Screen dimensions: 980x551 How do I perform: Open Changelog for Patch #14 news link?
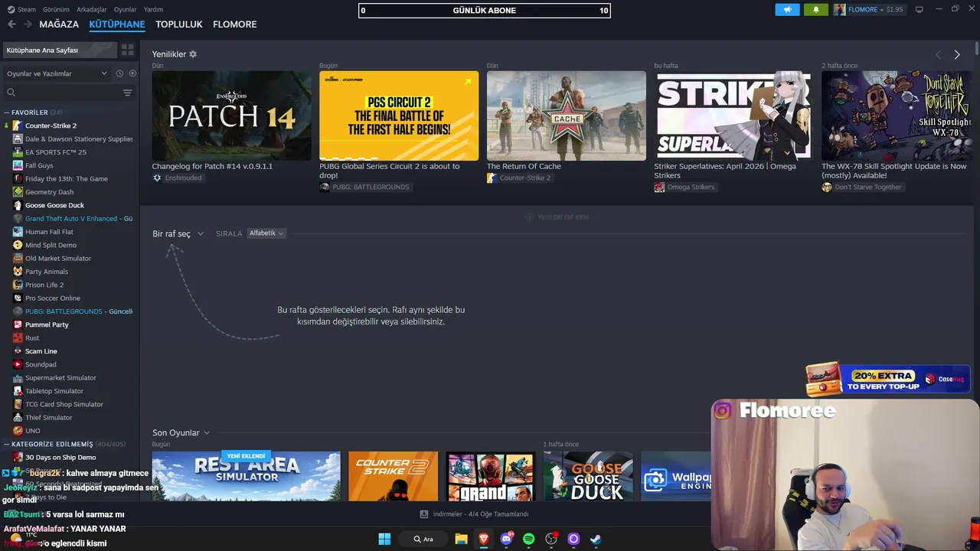pyautogui.click(x=212, y=166)
